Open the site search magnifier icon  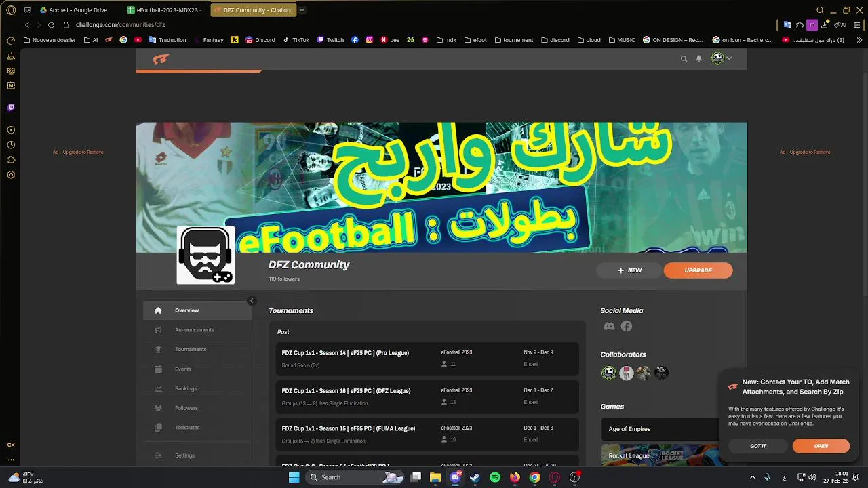point(684,59)
